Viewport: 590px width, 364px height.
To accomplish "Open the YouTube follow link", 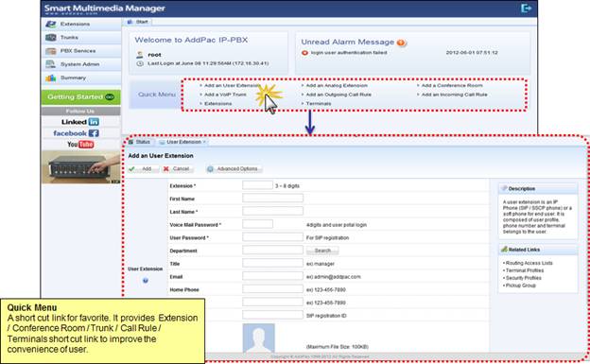I will coord(80,144).
